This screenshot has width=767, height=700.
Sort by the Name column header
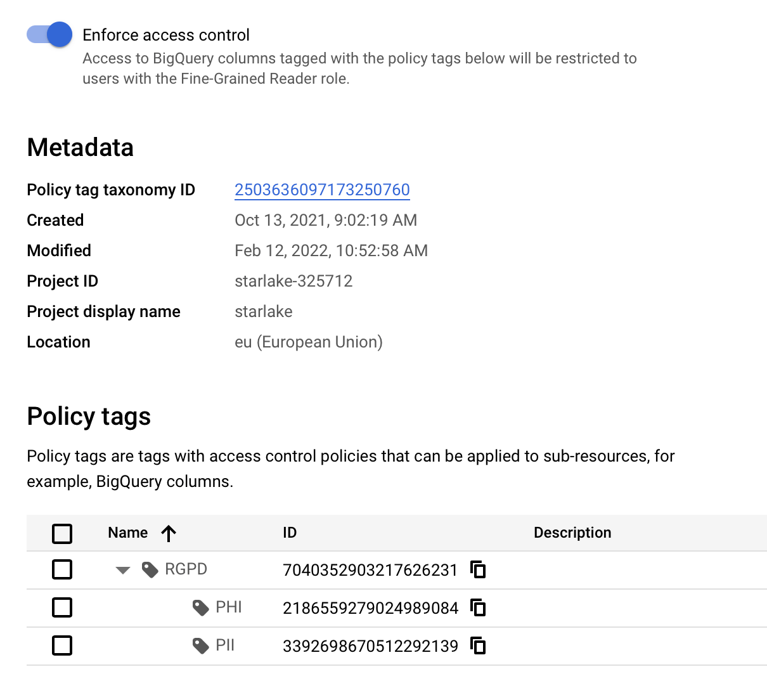[127, 533]
